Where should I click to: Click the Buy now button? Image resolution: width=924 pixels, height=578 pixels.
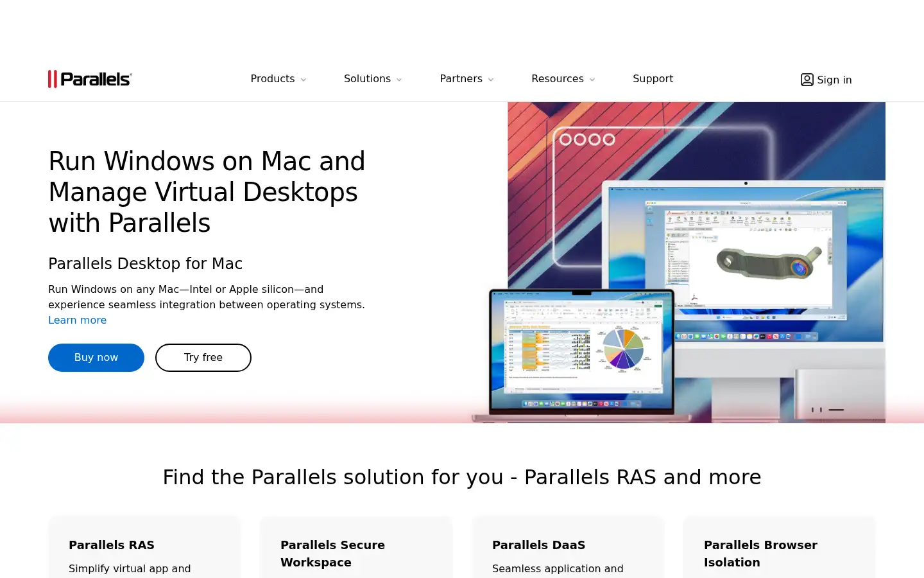(x=96, y=358)
